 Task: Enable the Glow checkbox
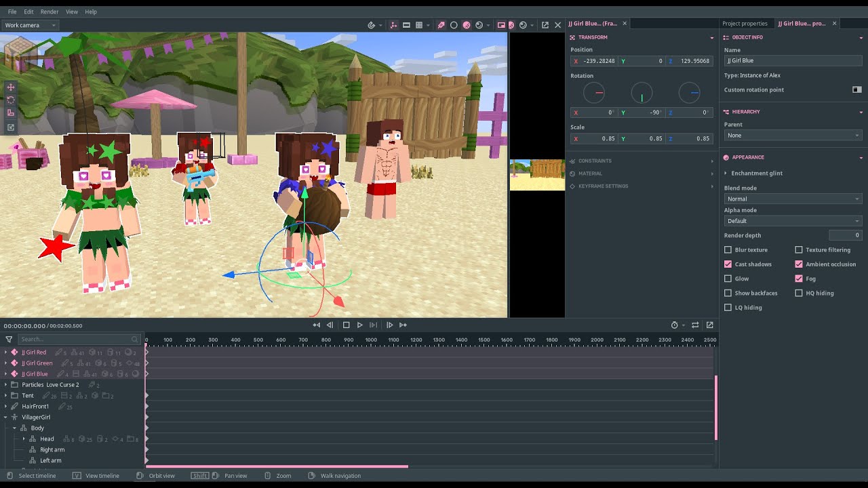728,279
